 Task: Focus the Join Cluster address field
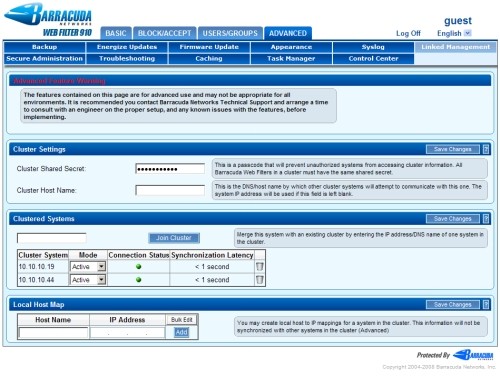click(52, 238)
